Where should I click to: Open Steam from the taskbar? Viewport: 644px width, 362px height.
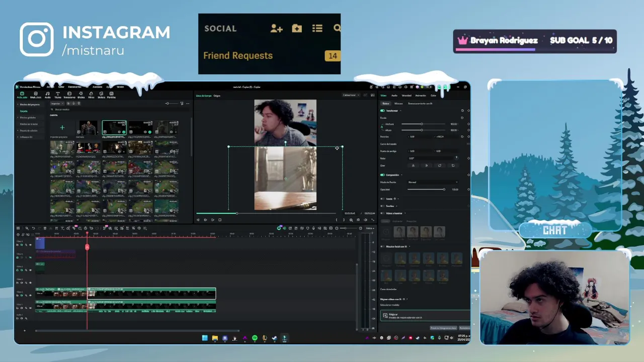(x=274, y=338)
